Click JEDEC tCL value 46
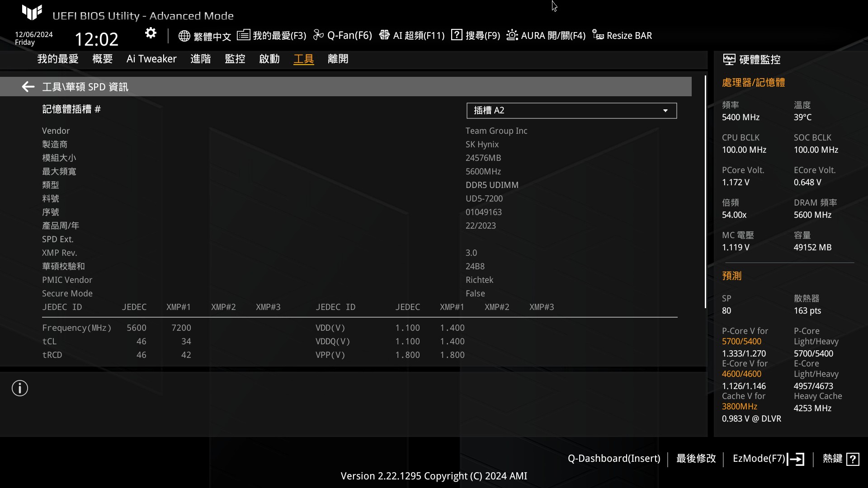 [142, 342]
